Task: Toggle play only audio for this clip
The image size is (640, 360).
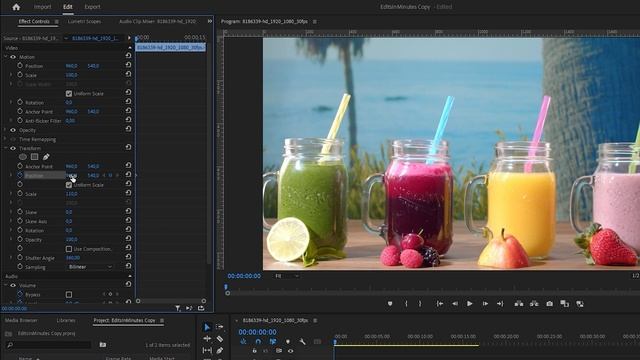Action: pyautogui.click(x=189, y=309)
